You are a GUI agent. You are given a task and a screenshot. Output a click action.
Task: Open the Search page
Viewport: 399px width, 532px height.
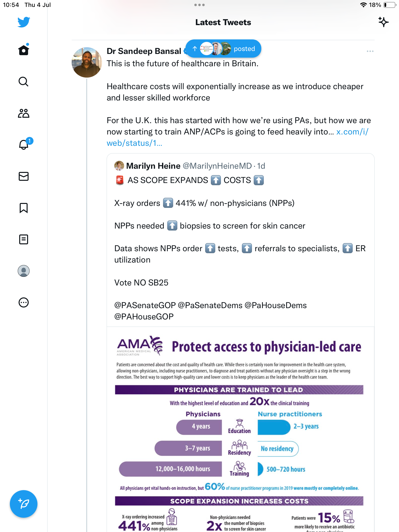[24, 82]
